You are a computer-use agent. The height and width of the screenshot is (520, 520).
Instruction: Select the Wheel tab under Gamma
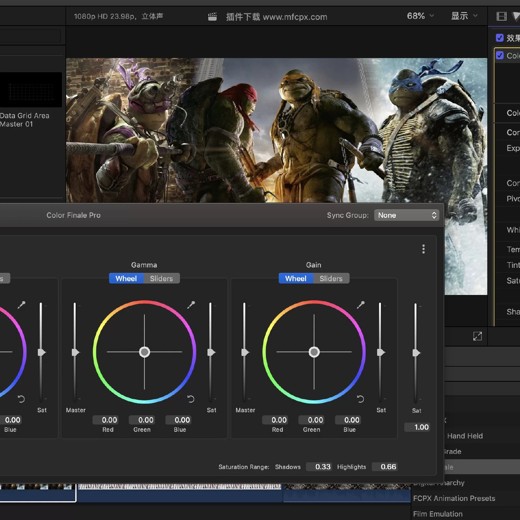pyautogui.click(x=126, y=278)
